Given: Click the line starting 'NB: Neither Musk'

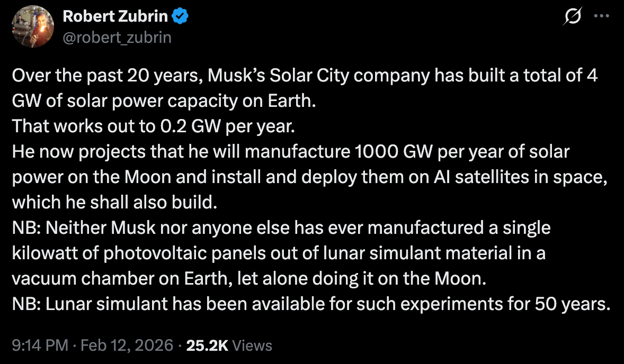Looking at the screenshot, I should coord(281,228).
